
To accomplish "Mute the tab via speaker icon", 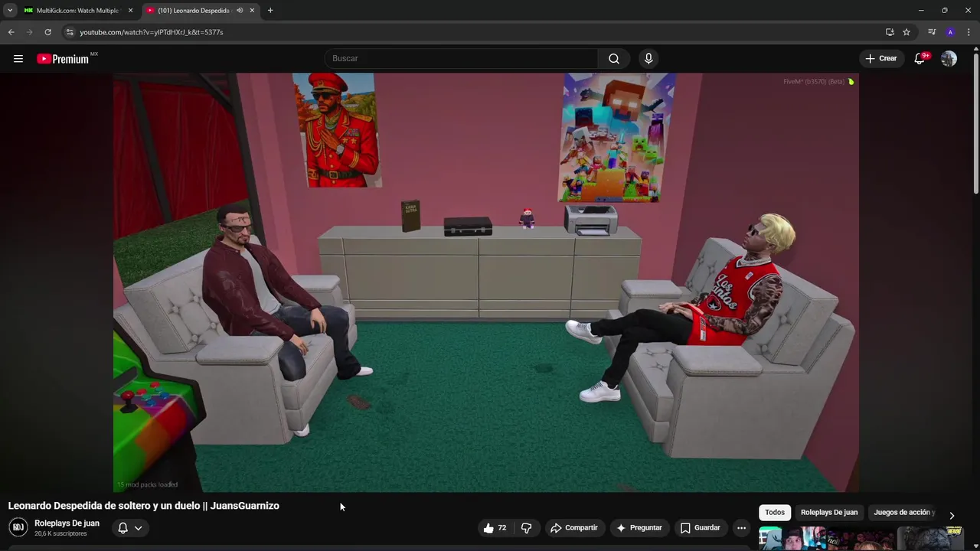I will [x=240, y=11].
